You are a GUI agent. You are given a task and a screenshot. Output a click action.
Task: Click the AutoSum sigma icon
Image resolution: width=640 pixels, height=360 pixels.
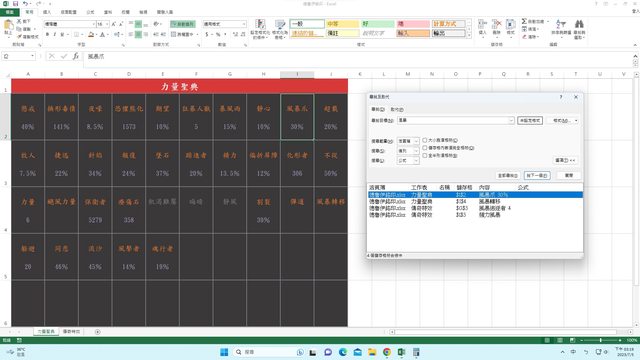(x=524, y=21)
